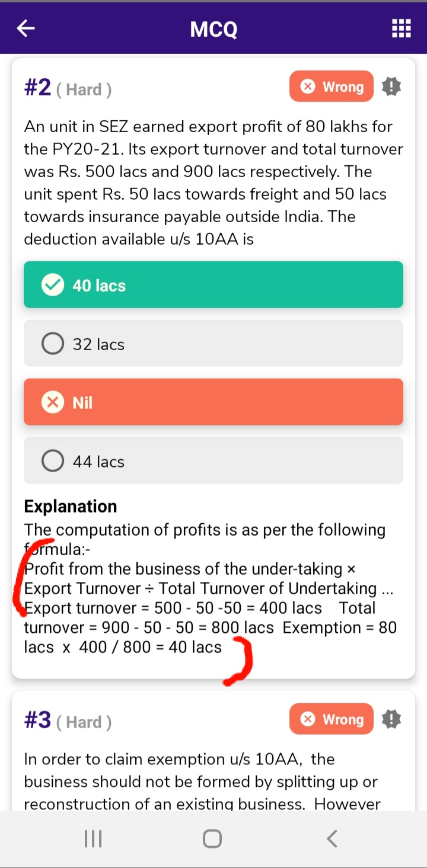This screenshot has width=427, height=868.
Task: Choose the Nil answer option
Action: point(213,402)
